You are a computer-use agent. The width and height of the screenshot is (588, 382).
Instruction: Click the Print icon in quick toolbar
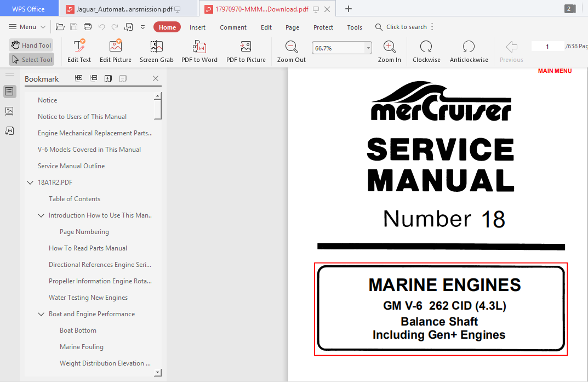click(x=87, y=27)
